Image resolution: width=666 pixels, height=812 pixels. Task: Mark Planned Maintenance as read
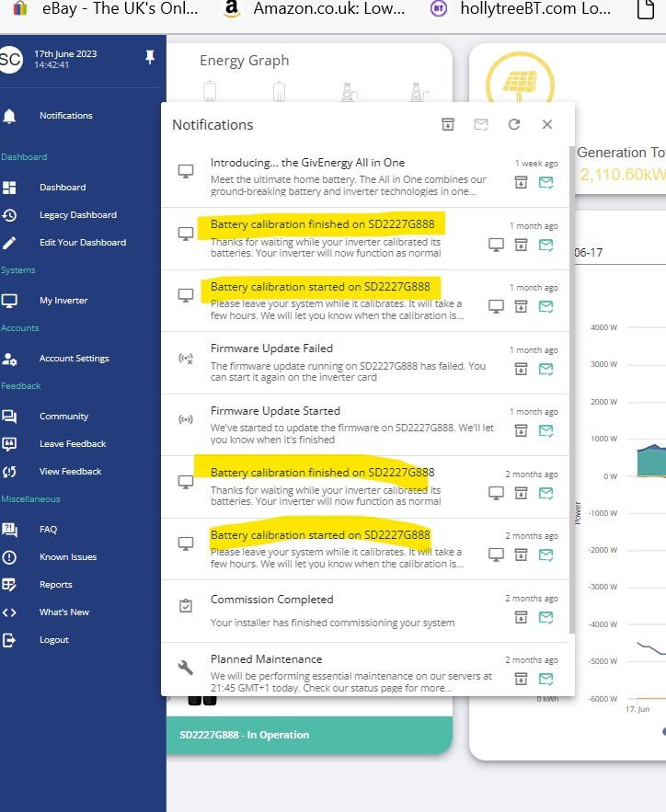click(x=545, y=679)
